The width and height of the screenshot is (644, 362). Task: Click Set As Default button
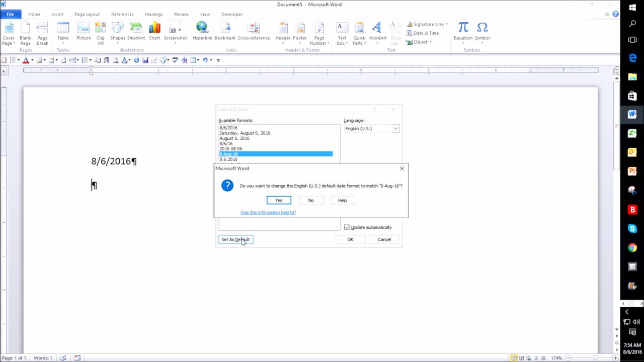coord(235,239)
